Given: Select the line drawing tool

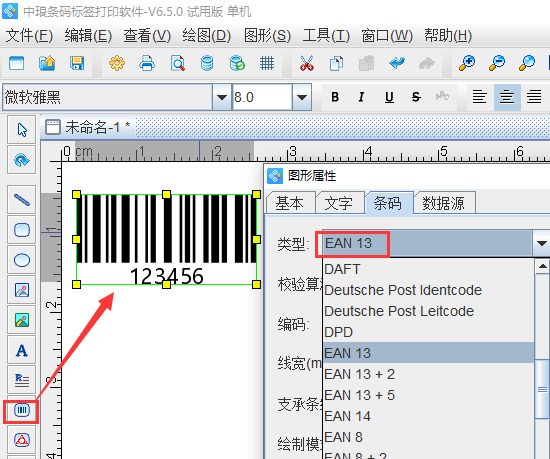Looking at the screenshot, I should 22,200.
